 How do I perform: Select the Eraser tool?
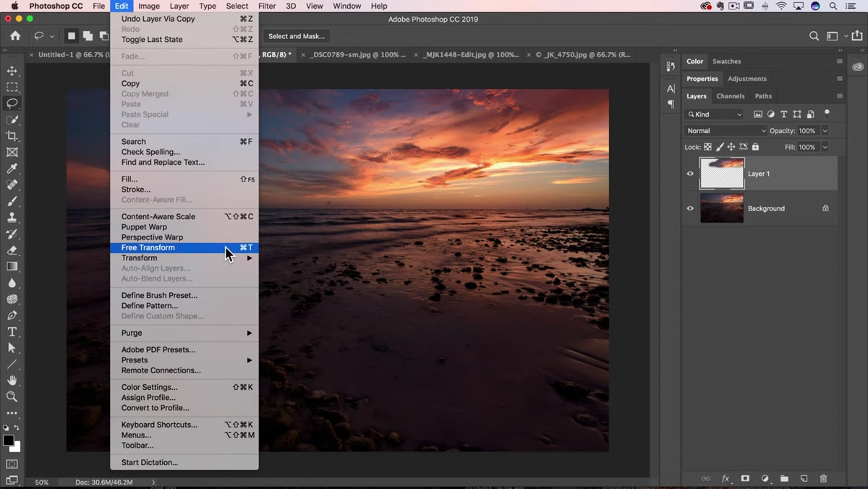point(12,250)
